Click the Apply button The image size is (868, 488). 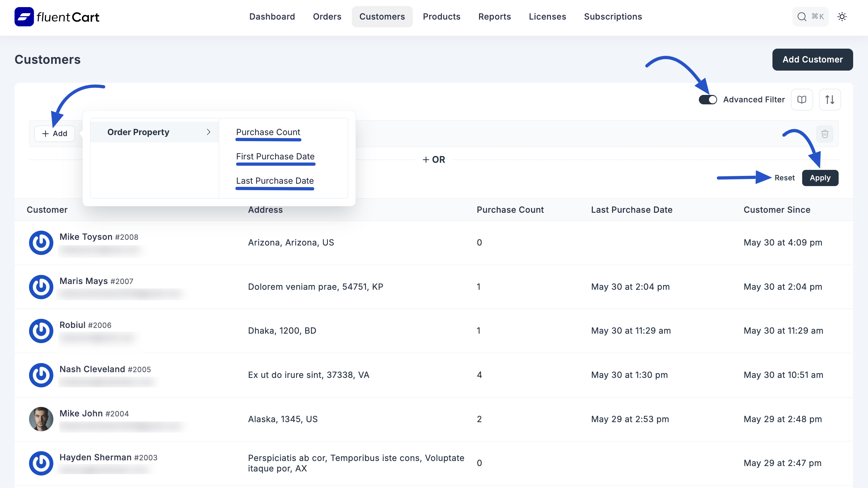[x=820, y=178]
